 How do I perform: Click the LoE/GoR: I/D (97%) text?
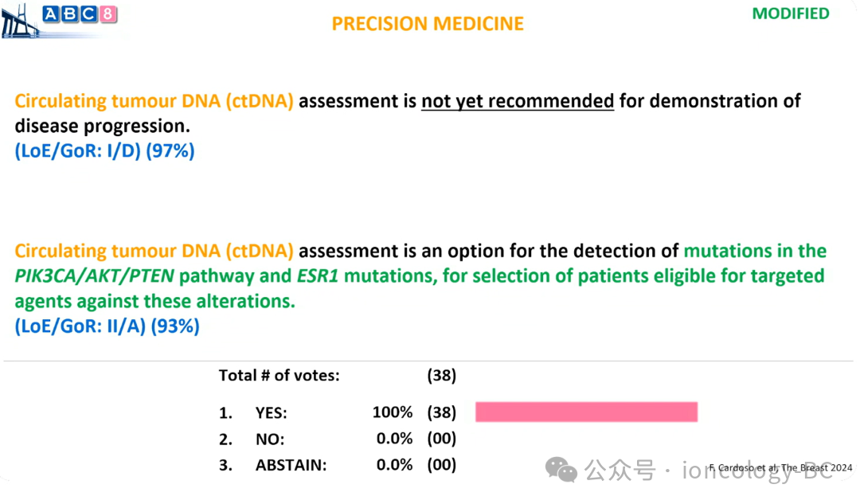[104, 150]
